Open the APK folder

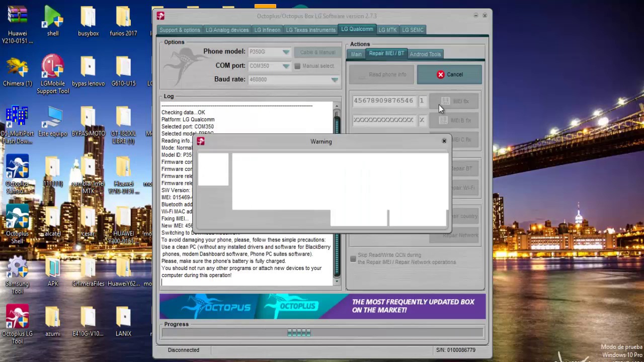coord(53,272)
